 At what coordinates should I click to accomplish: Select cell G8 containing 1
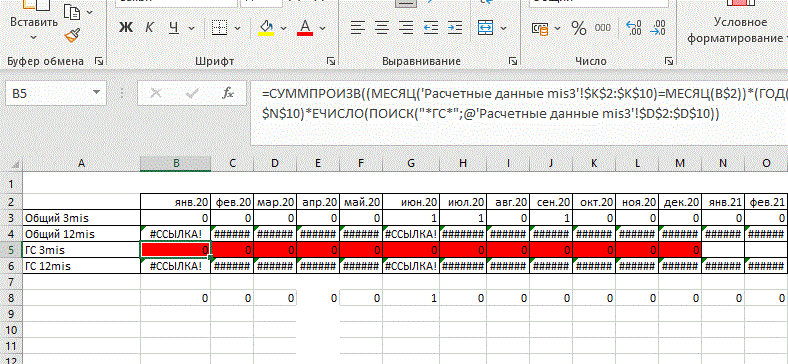pyautogui.click(x=412, y=298)
